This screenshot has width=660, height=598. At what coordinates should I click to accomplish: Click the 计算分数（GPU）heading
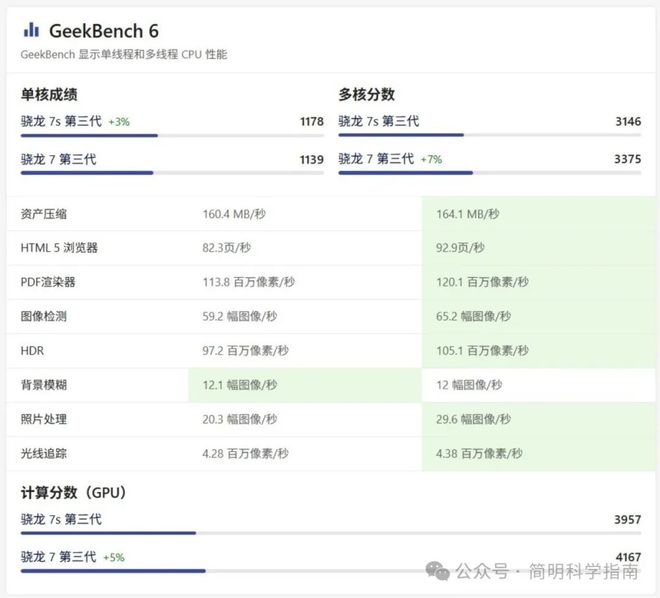[x=74, y=492]
